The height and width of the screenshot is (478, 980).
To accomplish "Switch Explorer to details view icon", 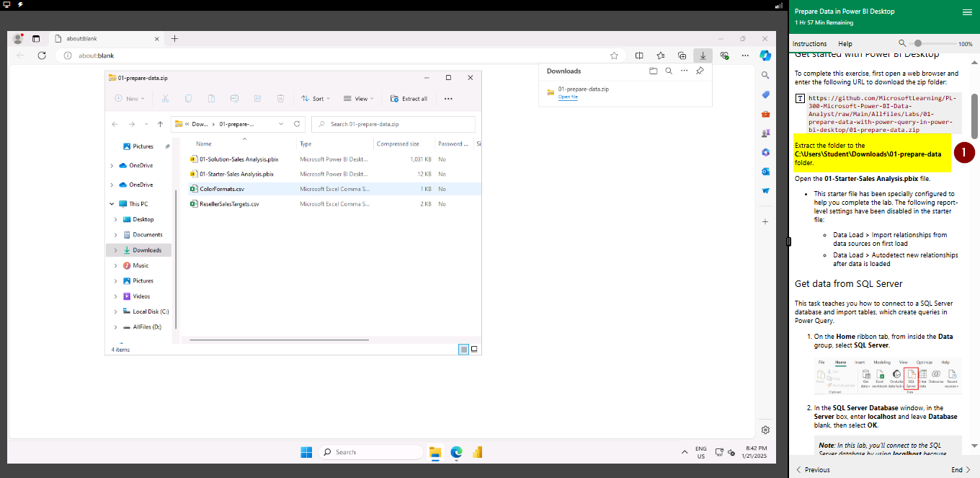I will (463, 349).
